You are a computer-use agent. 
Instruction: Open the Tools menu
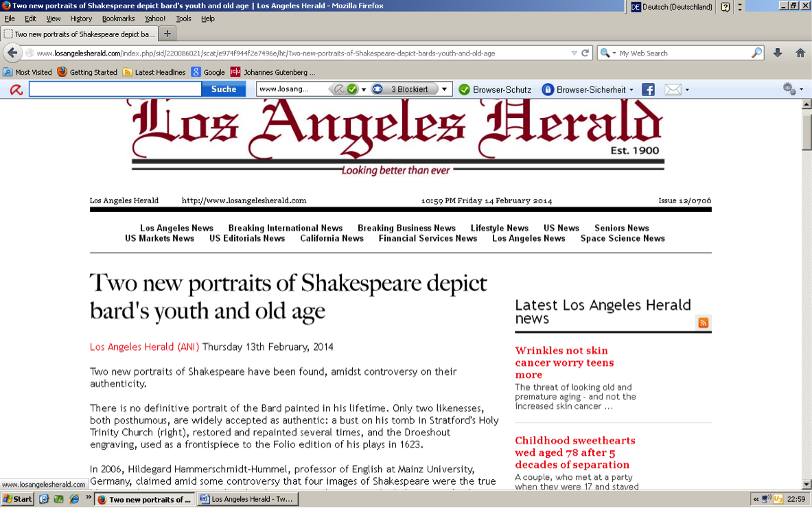tap(183, 19)
